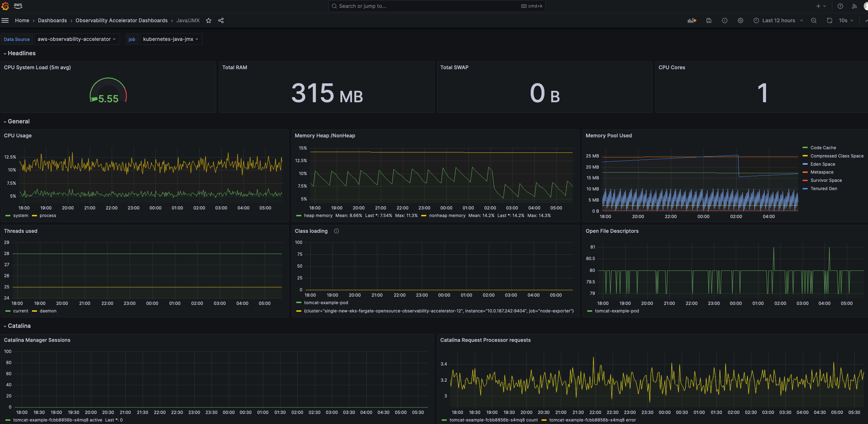Click the Total SWAP 0 B value
This screenshot has height=424, width=868.
[545, 93]
